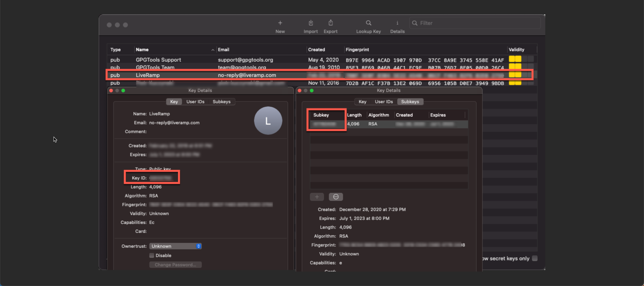Show key Details info icon

(x=397, y=27)
